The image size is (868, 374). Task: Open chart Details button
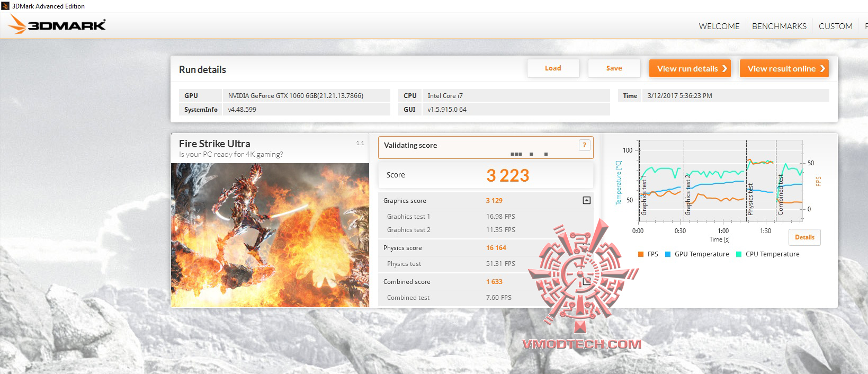pos(804,237)
